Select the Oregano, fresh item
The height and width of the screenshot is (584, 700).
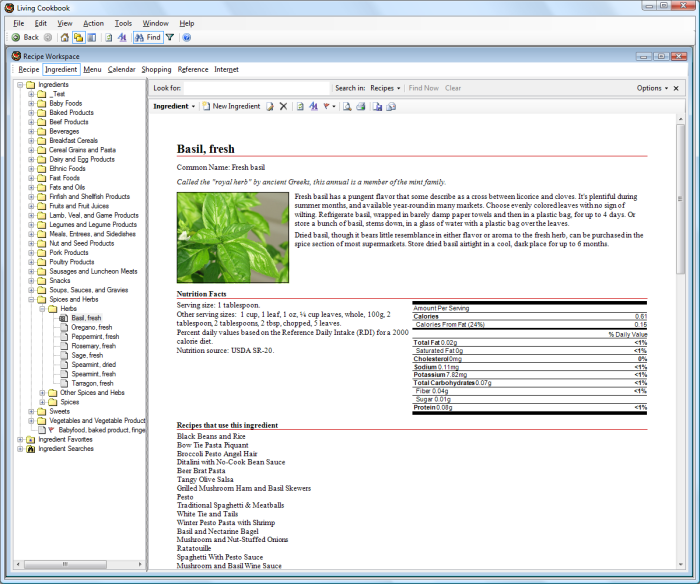(92, 327)
